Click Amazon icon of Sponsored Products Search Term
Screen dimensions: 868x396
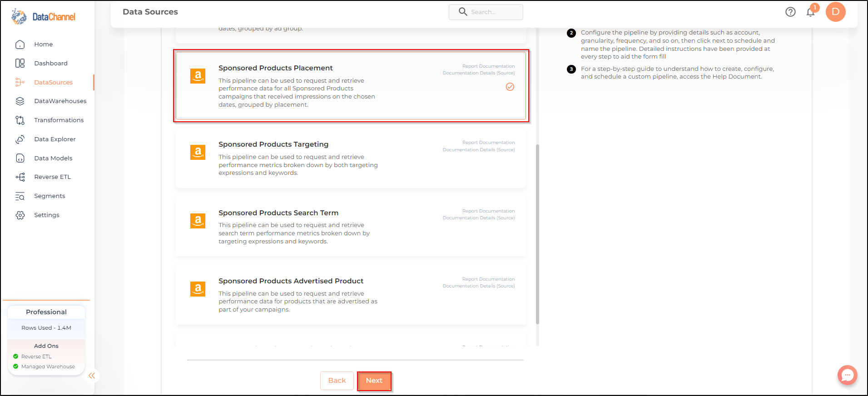click(x=198, y=221)
